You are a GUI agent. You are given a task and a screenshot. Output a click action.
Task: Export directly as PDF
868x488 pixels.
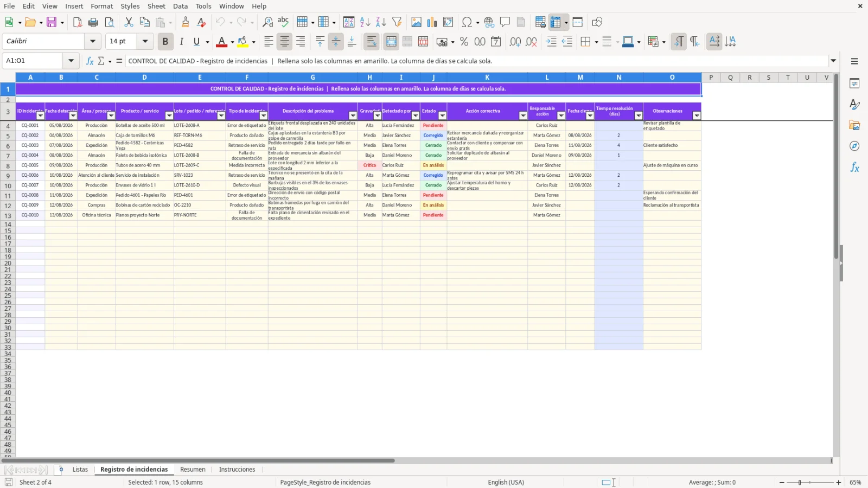click(x=78, y=22)
